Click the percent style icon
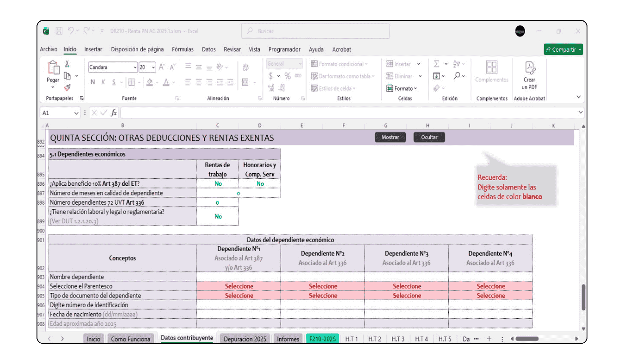Screen dimensions: 624x364 (288, 76)
